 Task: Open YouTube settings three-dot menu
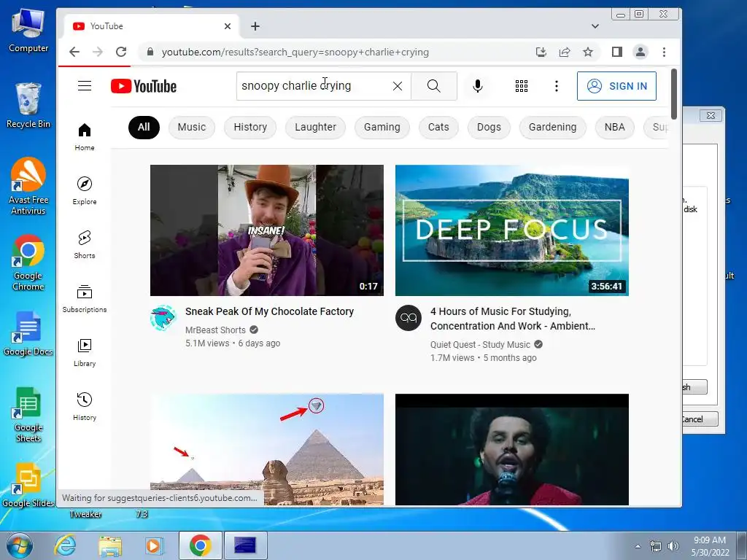(556, 86)
